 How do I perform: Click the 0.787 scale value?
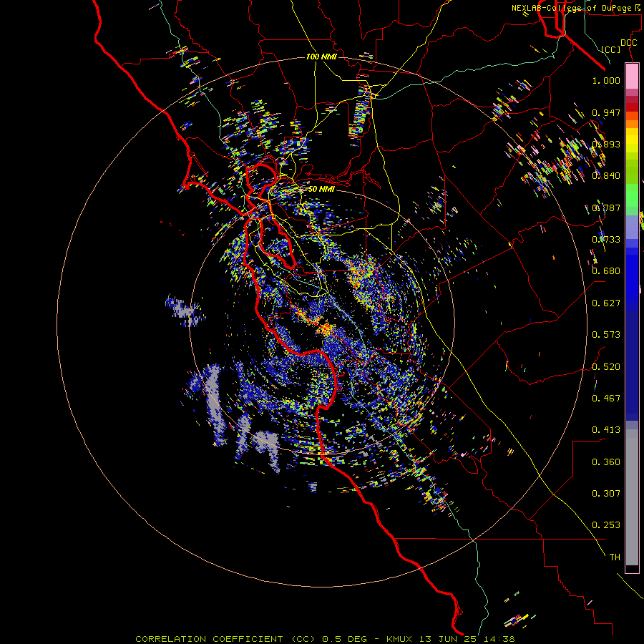(606, 208)
